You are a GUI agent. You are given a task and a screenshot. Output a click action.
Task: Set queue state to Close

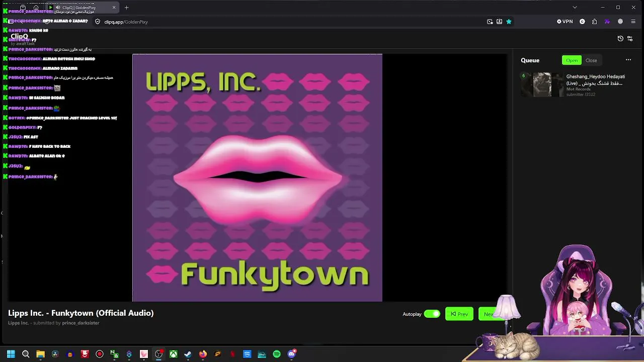[x=591, y=60]
